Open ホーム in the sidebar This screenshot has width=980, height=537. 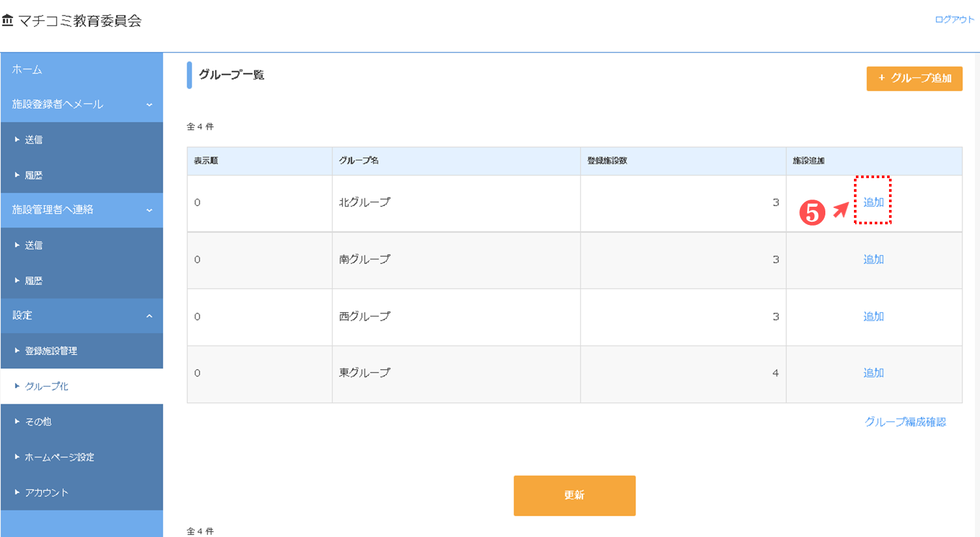coord(82,70)
